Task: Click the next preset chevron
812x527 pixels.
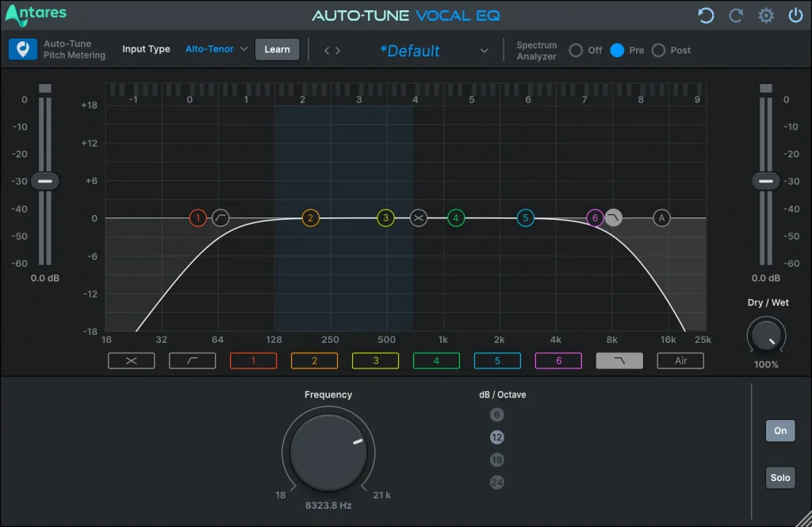Action: (x=336, y=49)
